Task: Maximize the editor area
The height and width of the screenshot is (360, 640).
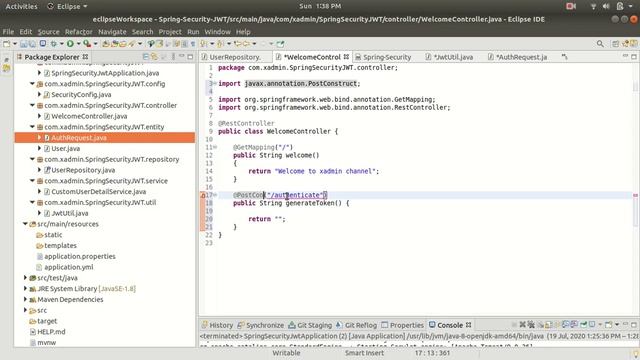Action: [634, 57]
